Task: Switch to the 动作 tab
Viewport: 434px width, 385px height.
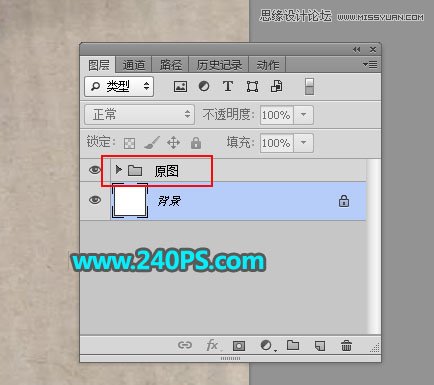Action: pyautogui.click(x=267, y=65)
